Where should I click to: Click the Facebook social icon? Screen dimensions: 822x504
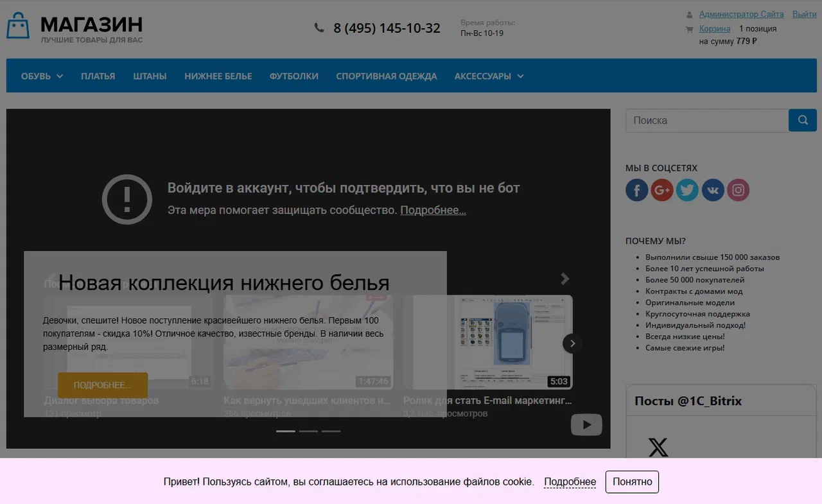[636, 190]
